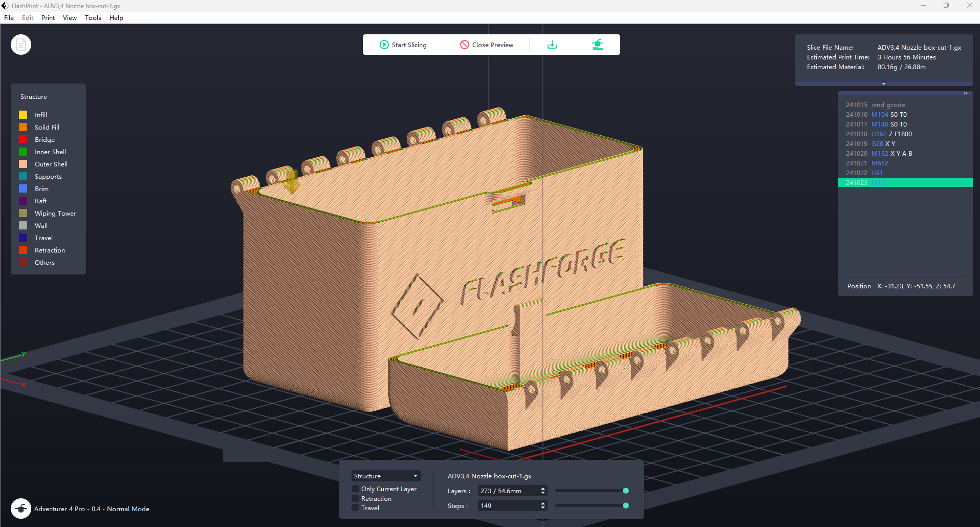Click the file document icon at top left
980x527 pixels.
coord(21,45)
